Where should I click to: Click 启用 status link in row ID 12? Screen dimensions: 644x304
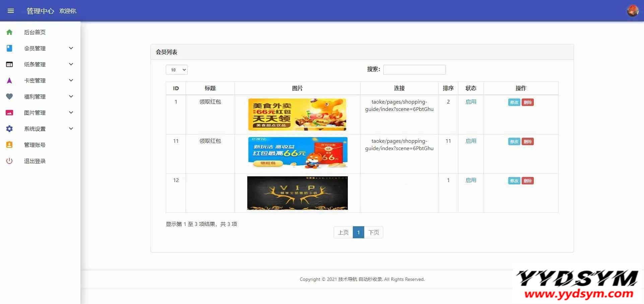pos(471,180)
